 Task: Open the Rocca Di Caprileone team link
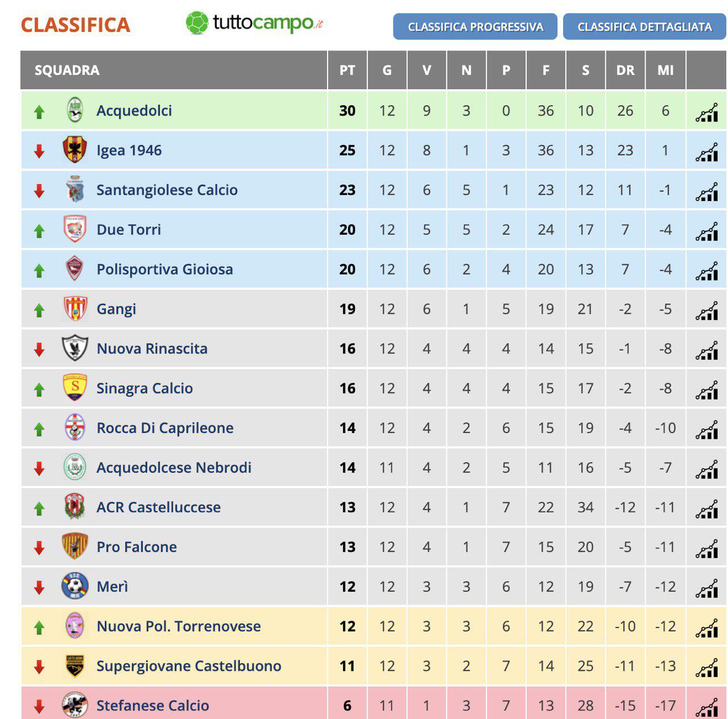pyautogui.click(x=165, y=427)
